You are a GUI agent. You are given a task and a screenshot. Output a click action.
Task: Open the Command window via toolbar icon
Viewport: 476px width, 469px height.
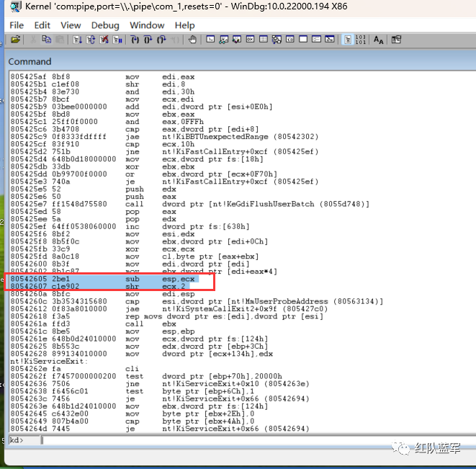pyautogui.click(x=210, y=39)
